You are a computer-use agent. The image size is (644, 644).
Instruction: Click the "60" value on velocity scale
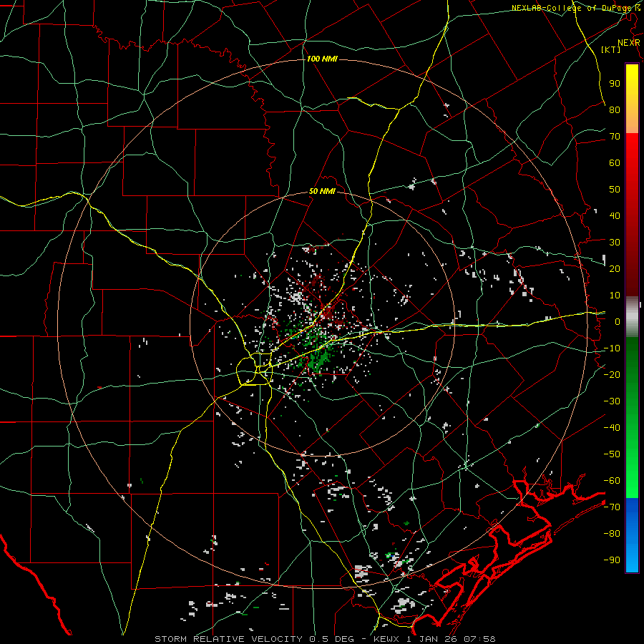click(x=615, y=162)
